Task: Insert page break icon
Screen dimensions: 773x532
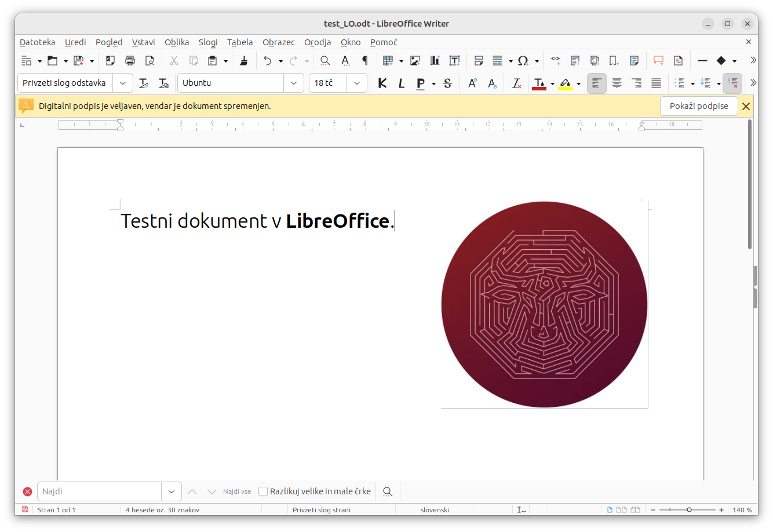Action: pos(479,60)
